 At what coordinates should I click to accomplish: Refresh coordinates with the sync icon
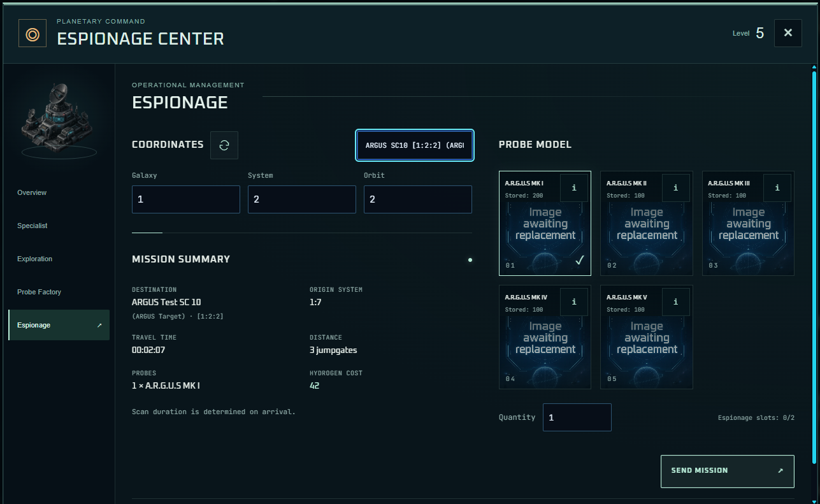pos(224,145)
